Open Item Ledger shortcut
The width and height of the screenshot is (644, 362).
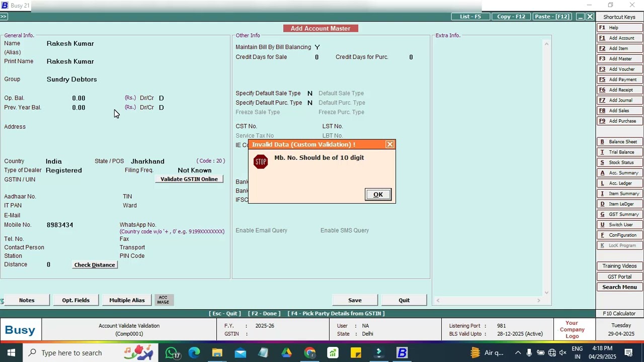(x=619, y=204)
